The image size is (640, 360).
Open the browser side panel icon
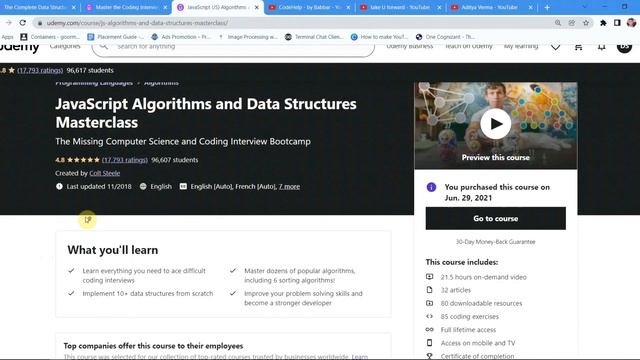617,23
